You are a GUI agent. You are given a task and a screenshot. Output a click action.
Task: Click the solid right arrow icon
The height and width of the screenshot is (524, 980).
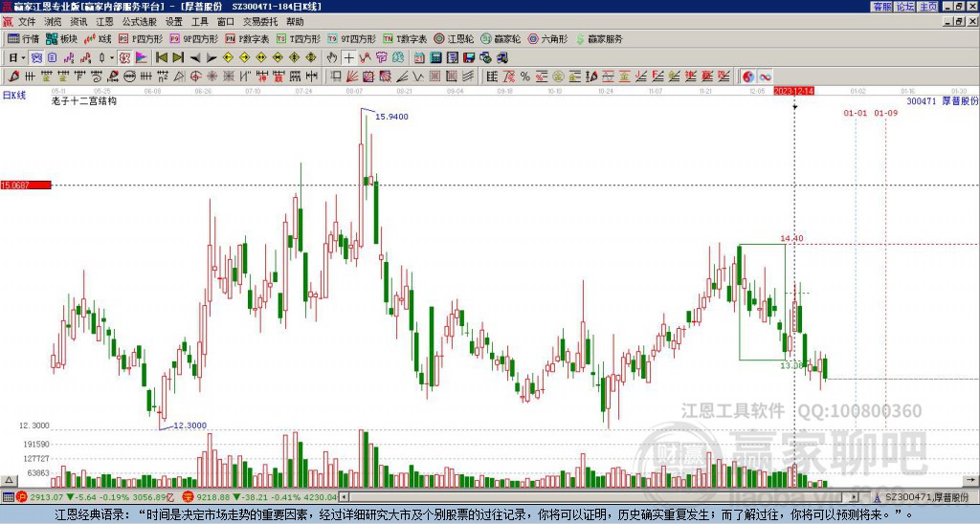(212, 58)
